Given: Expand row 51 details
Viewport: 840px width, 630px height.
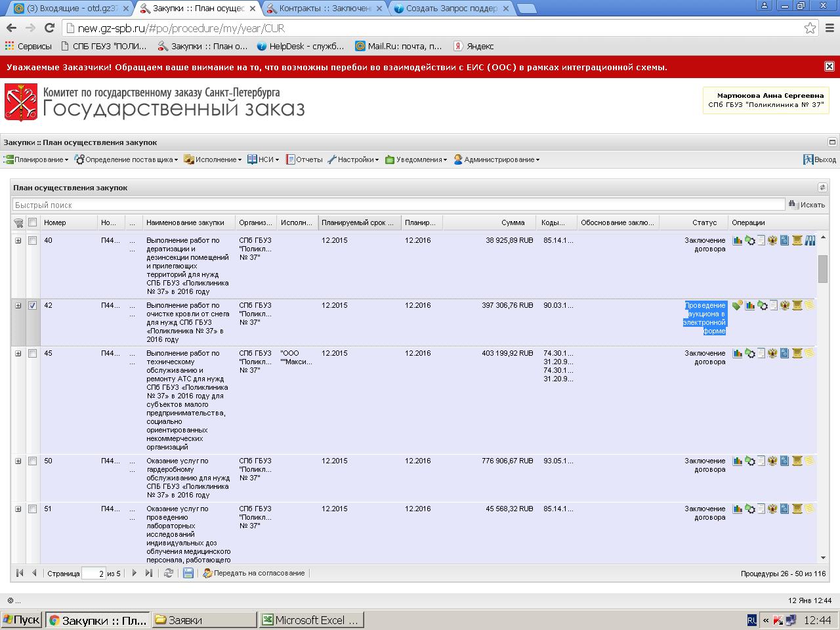Looking at the screenshot, I should pyautogui.click(x=18, y=509).
